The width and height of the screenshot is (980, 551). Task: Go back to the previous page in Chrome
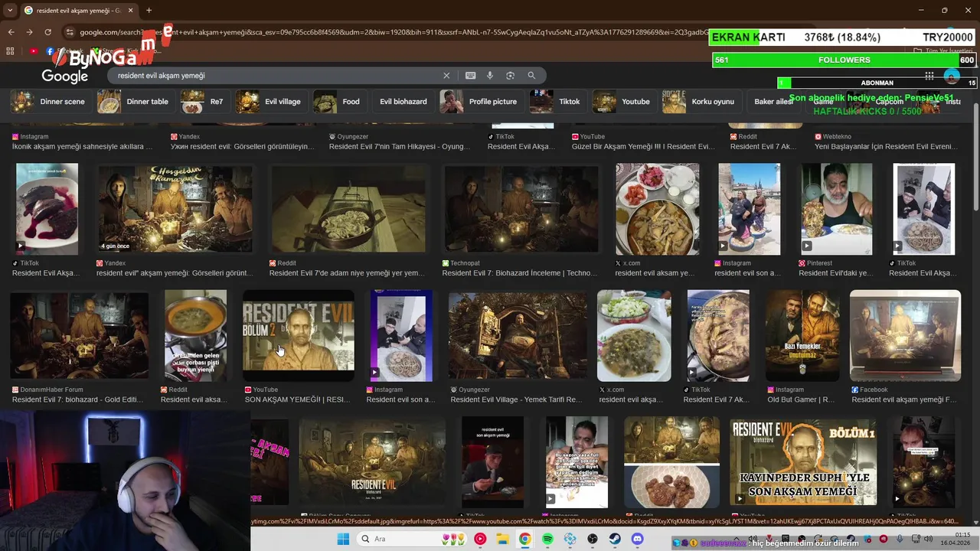(x=11, y=32)
